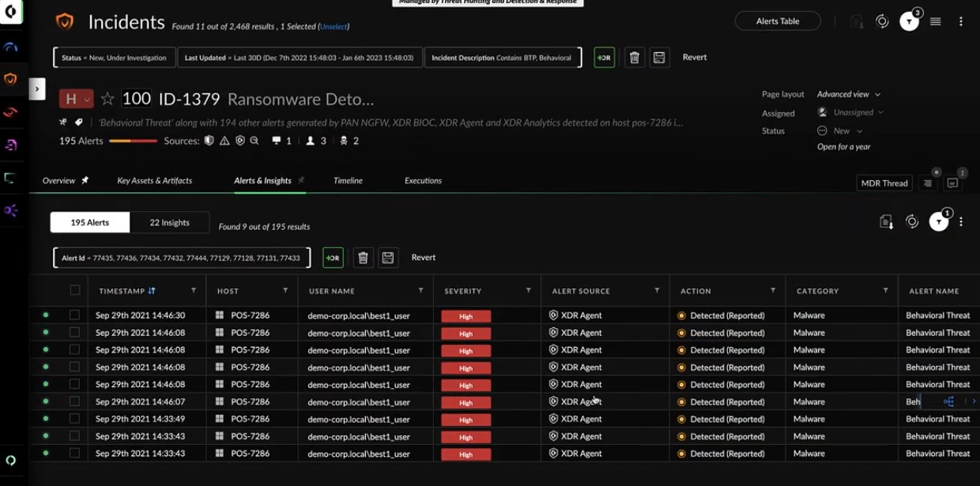Screen dimensions: 980x486
Task: Click the red eye-shaped icon in left sidebar
Action: pos(10,112)
